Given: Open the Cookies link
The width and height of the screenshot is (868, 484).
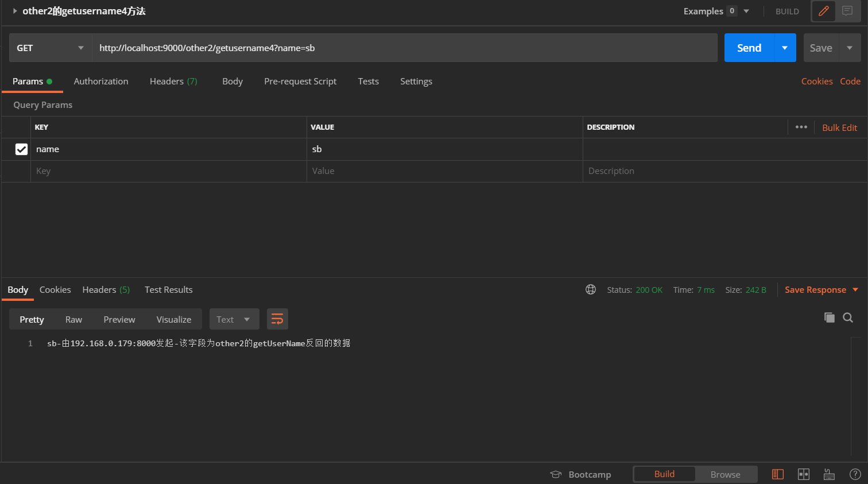Looking at the screenshot, I should point(817,82).
